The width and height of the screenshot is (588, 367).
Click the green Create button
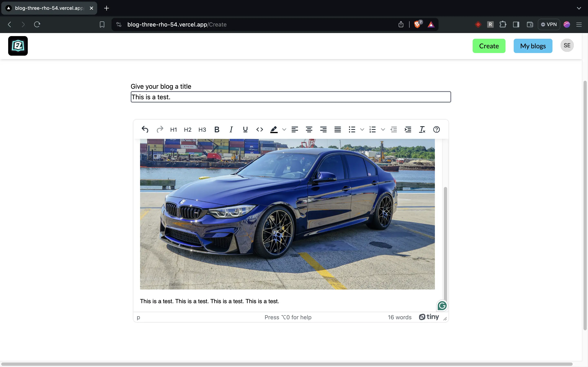point(489,46)
